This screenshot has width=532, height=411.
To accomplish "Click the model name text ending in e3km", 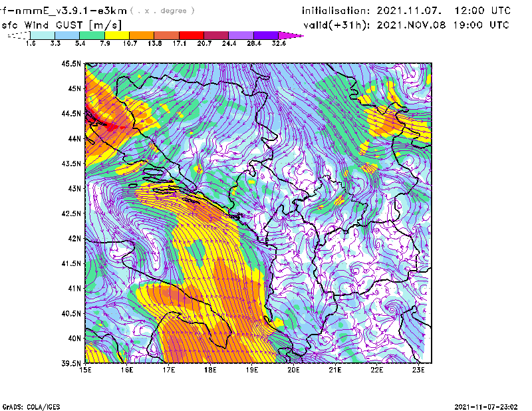I will pyautogui.click(x=63, y=11).
